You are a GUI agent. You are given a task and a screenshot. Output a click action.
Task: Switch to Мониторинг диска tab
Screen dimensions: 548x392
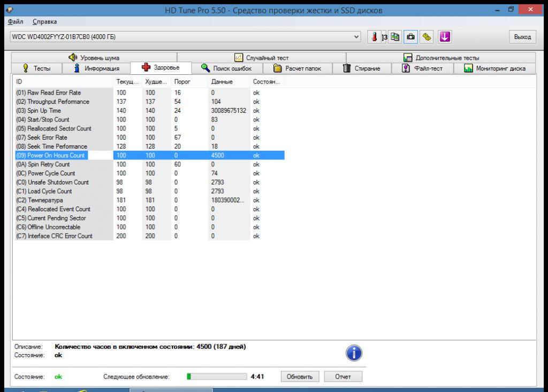494,68
